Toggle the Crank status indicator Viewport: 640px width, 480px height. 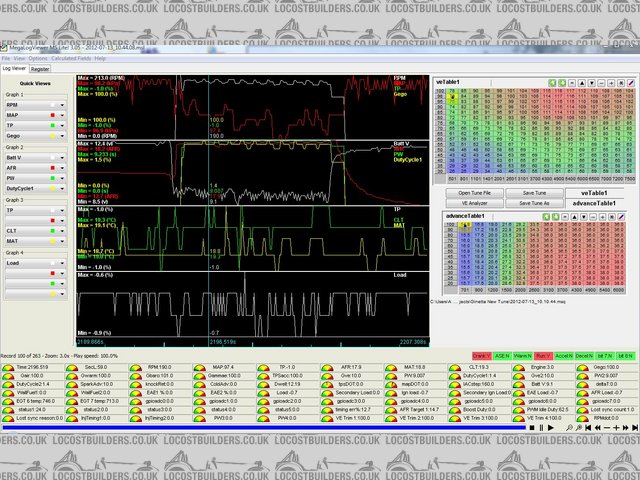(481, 355)
